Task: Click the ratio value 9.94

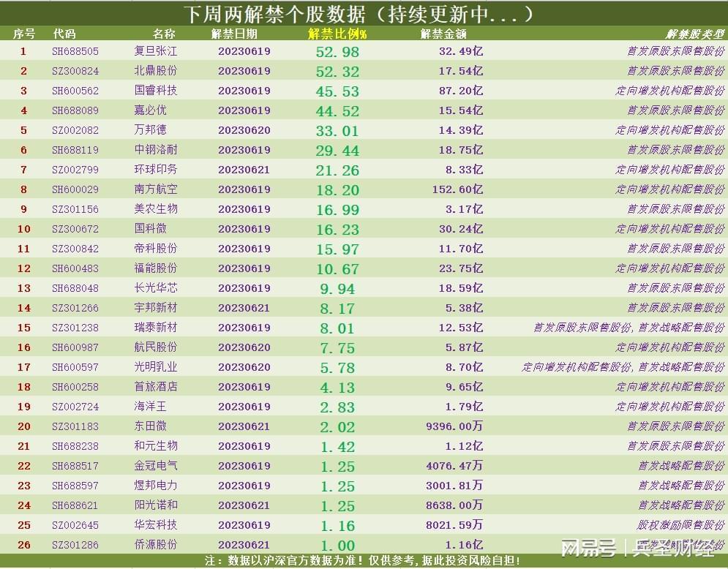Action: (337, 289)
